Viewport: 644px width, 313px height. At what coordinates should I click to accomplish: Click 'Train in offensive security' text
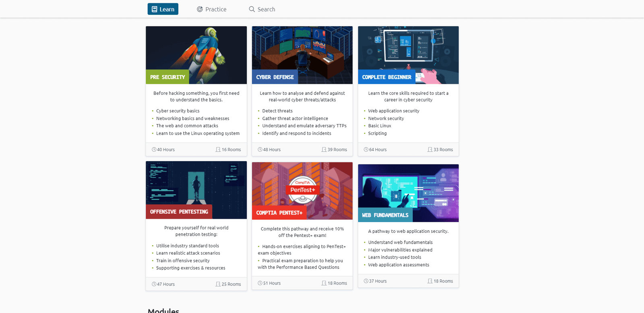183,261
